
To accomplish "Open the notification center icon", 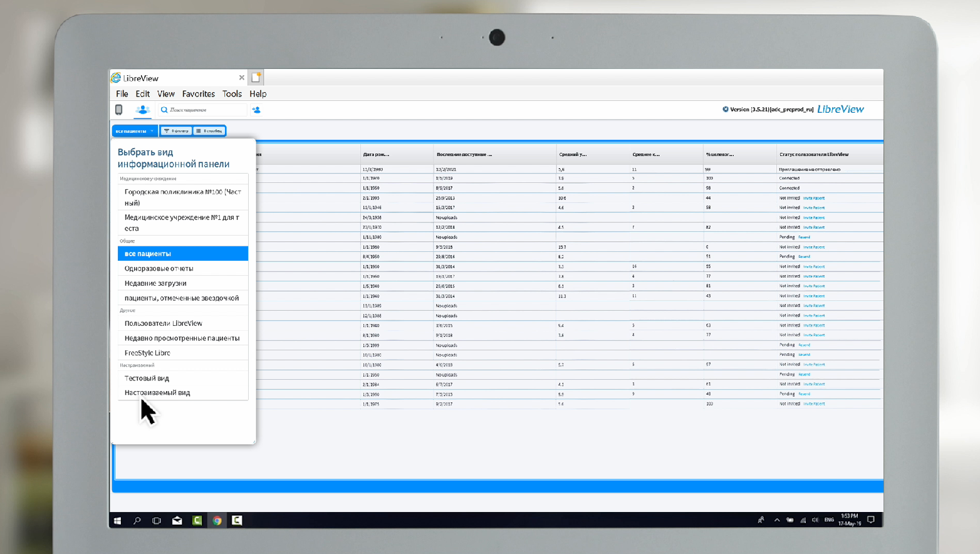I will coord(871,520).
